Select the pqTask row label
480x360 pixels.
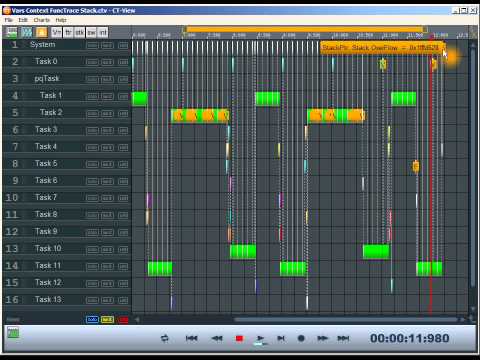(47, 79)
